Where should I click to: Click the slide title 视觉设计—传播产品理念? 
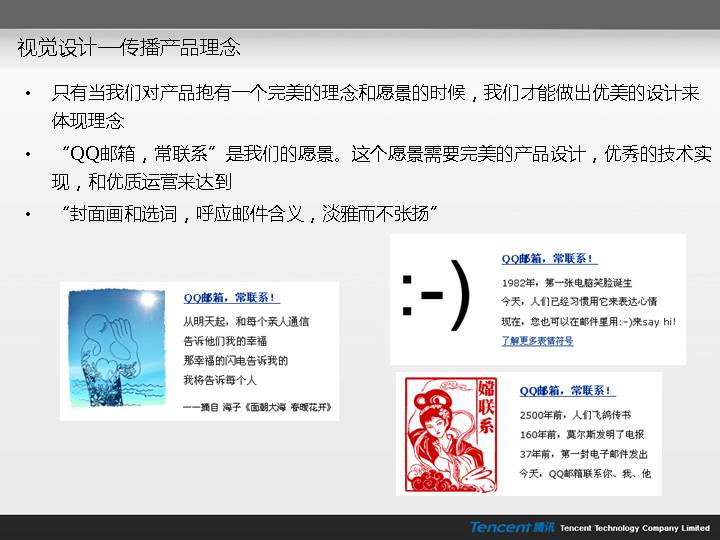pyautogui.click(x=129, y=48)
